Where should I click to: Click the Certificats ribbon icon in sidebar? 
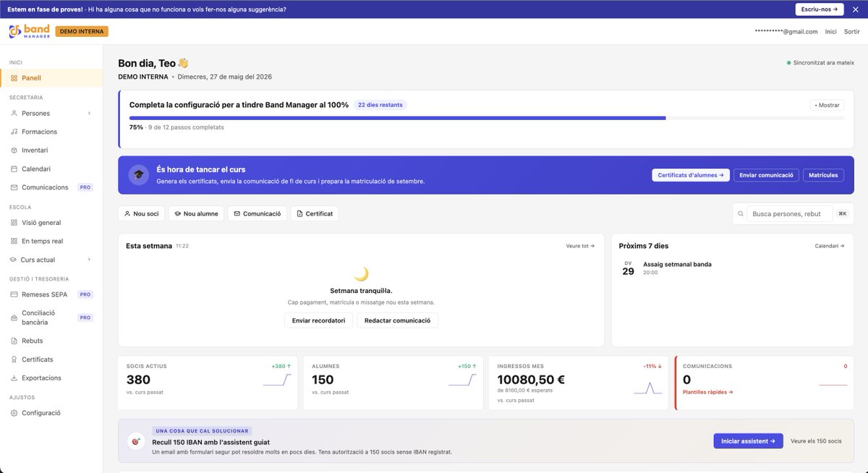click(14, 359)
